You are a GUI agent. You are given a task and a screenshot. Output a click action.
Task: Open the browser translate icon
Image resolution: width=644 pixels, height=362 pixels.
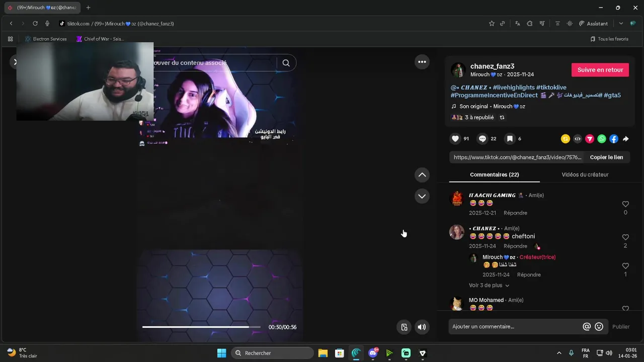coord(517,24)
